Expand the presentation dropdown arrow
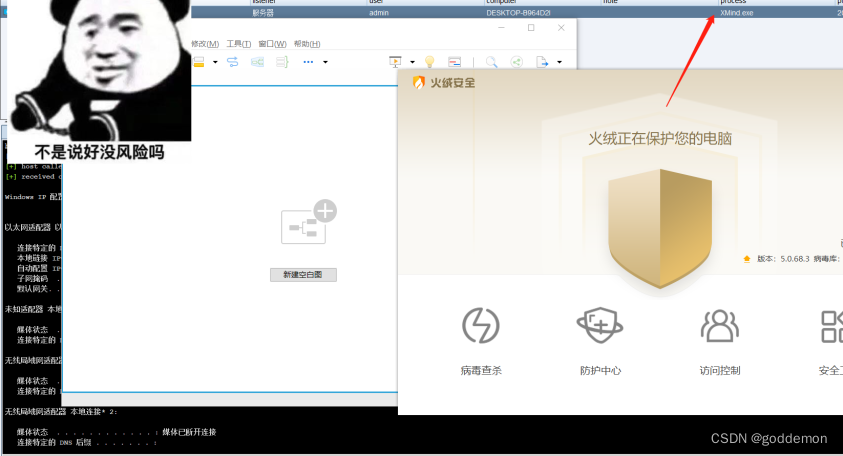Viewport: 843px width, 456px height. tap(412, 62)
